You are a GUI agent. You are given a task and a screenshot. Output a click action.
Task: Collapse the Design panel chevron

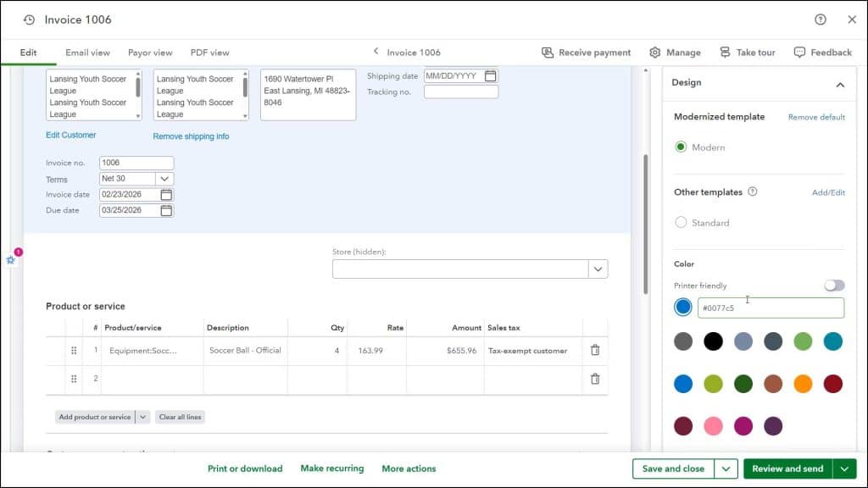(x=840, y=84)
